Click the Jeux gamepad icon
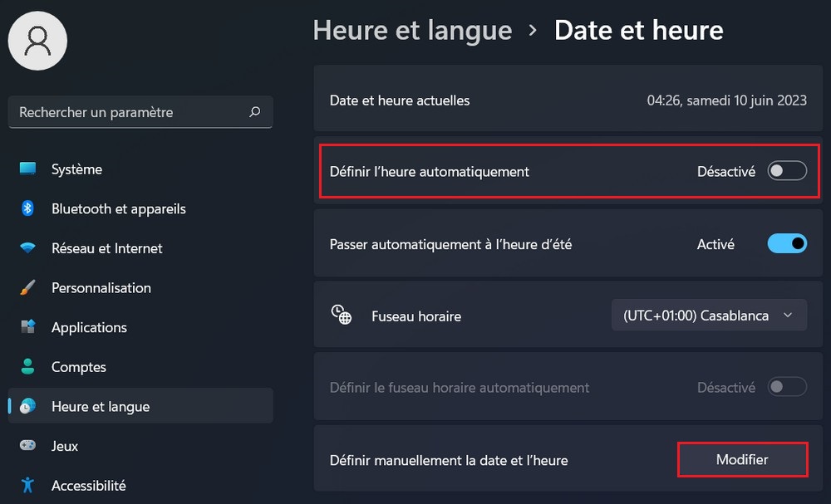 click(28, 446)
